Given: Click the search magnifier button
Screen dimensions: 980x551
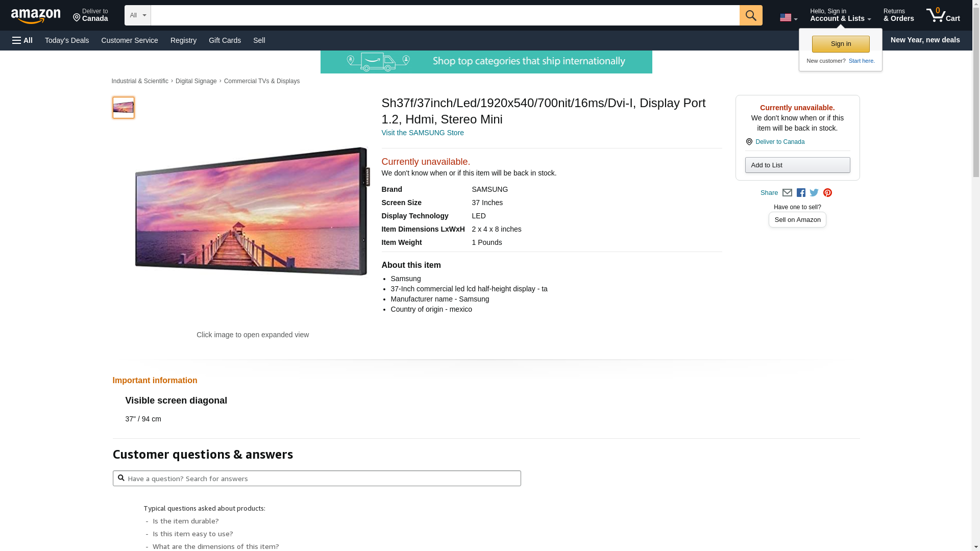Looking at the screenshot, I should [750, 15].
